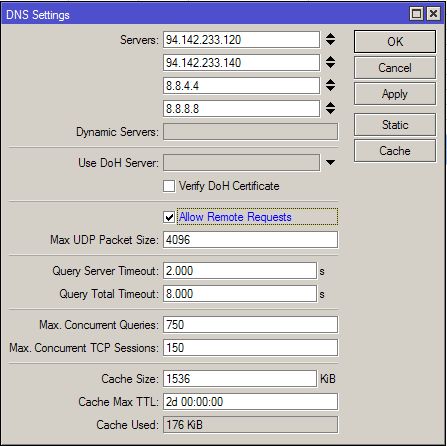
Task: Click the Cache Size input field
Action: click(x=240, y=379)
